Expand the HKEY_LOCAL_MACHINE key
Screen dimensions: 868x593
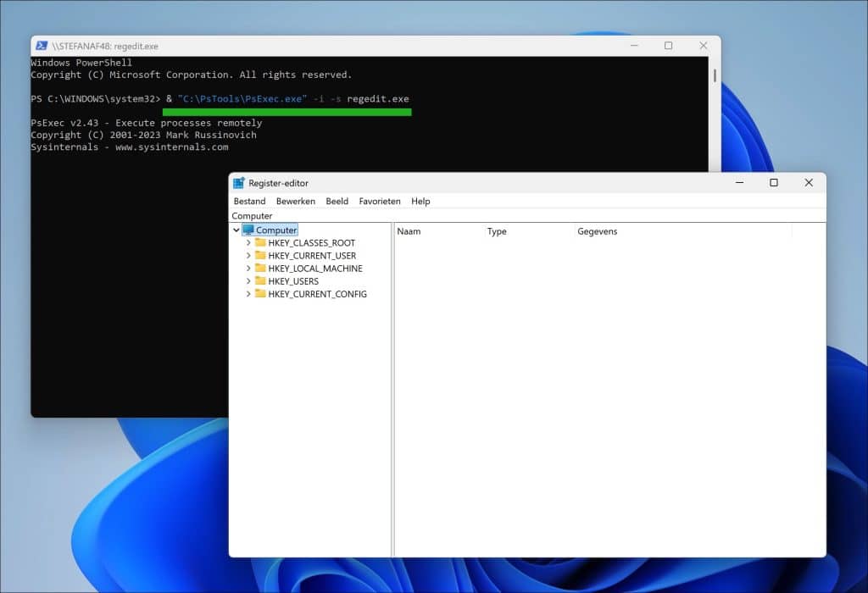tap(248, 269)
